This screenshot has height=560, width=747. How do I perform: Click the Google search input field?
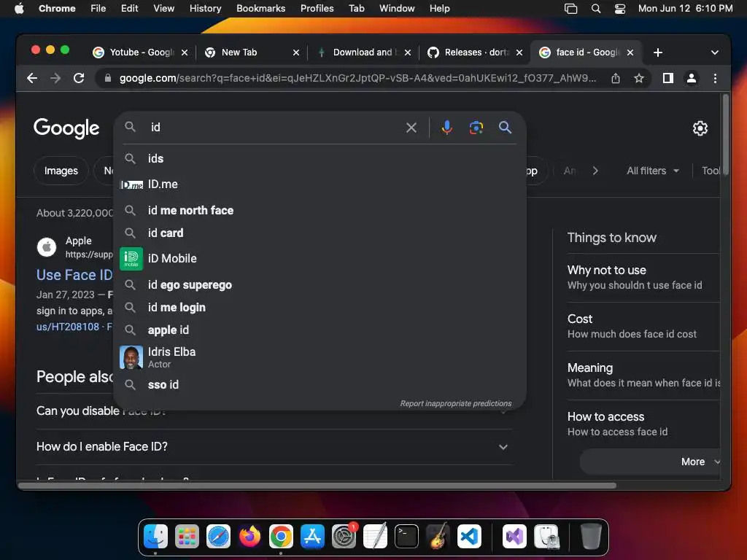(274, 128)
